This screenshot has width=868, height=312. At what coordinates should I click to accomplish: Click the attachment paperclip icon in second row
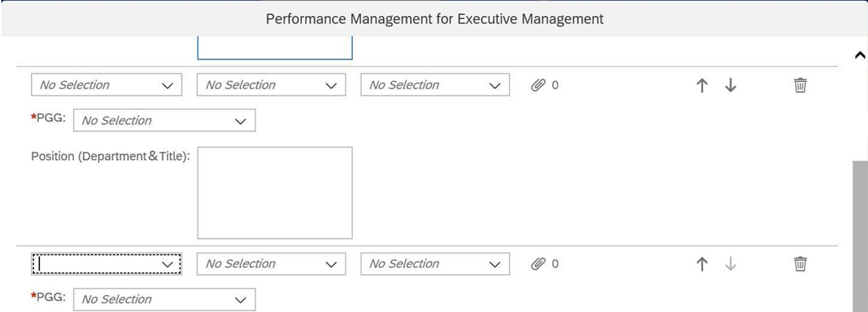[539, 264]
